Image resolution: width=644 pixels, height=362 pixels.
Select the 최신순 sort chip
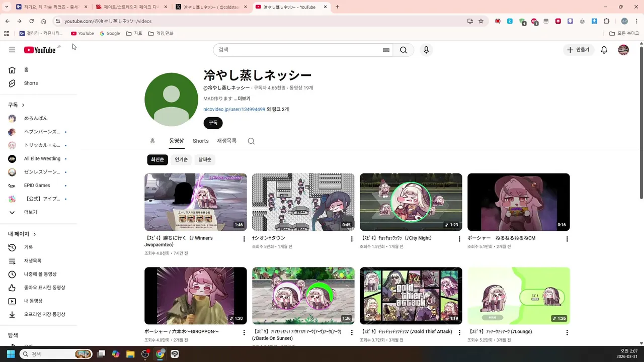click(157, 159)
